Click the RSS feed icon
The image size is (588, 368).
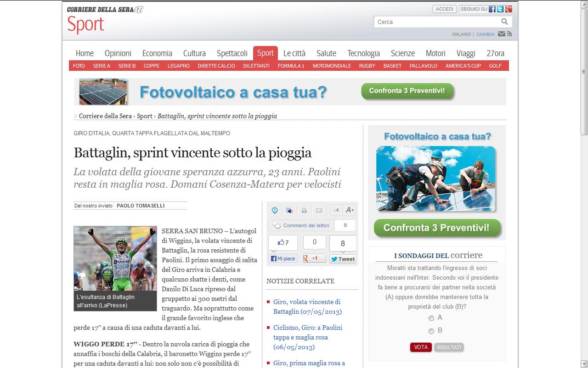(509, 34)
